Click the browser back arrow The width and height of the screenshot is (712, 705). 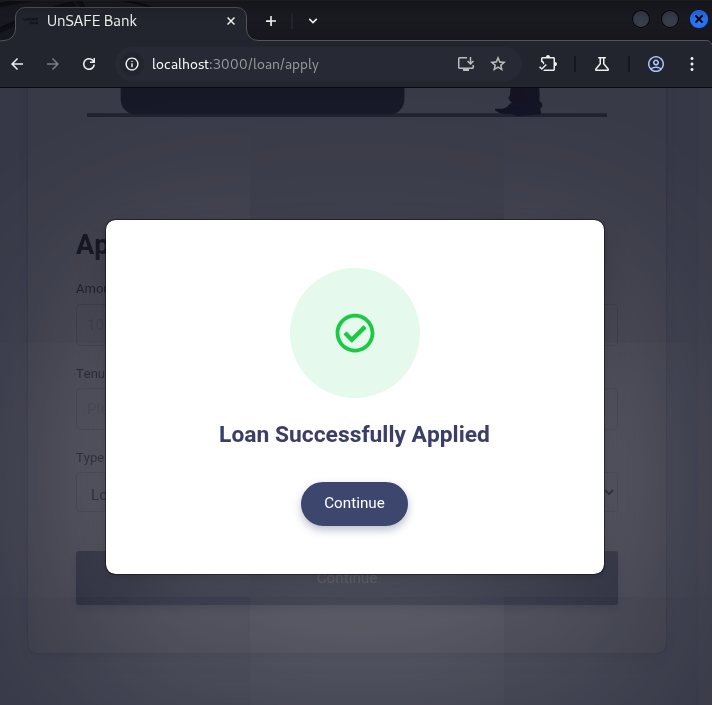pos(17,64)
